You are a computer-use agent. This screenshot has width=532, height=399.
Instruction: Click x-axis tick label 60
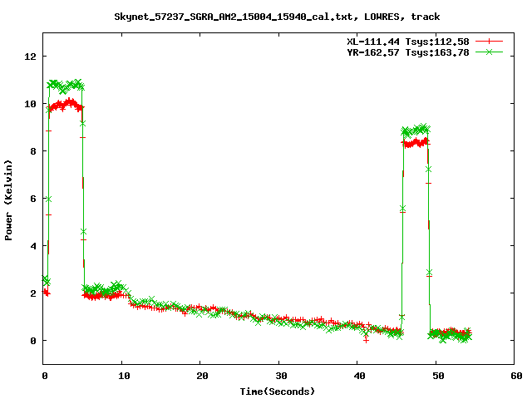tap(516, 376)
